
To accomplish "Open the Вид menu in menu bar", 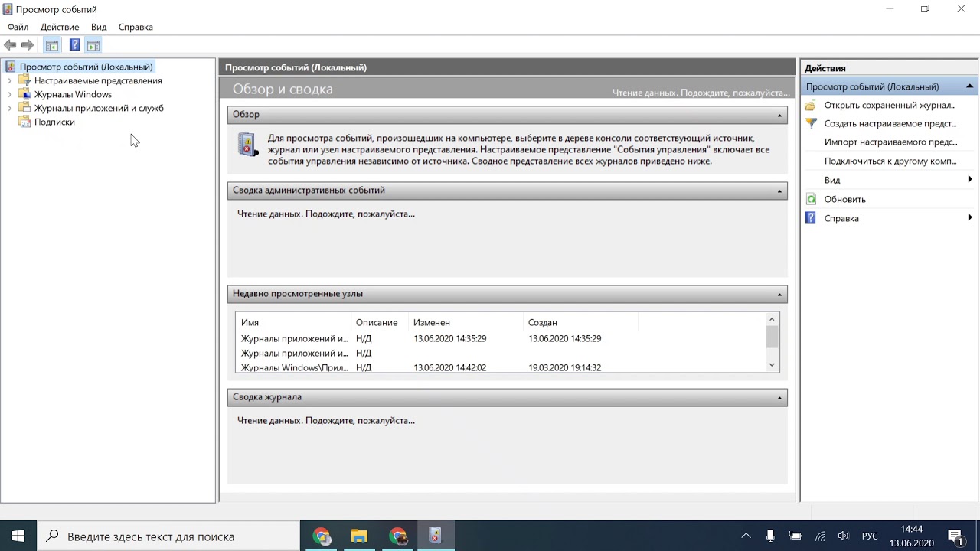I will point(99,27).
